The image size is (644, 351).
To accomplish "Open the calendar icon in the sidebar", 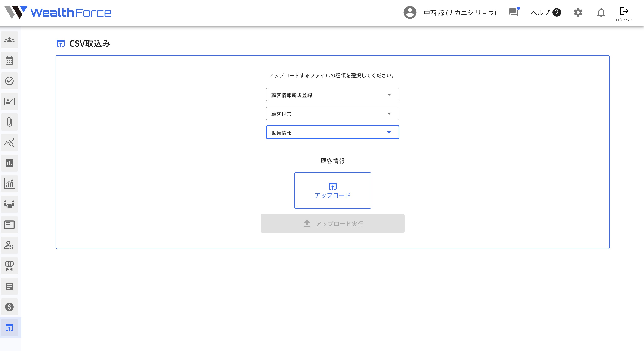I will [9, 60].
